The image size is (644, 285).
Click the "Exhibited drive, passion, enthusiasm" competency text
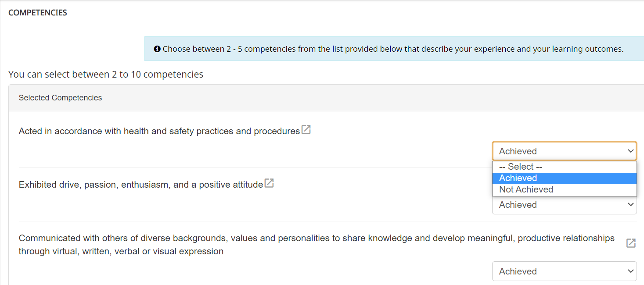pos(140,185)
